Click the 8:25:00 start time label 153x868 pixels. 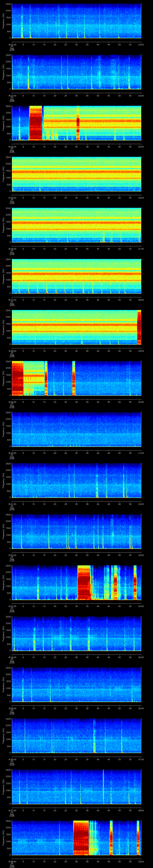coord(12,198)
